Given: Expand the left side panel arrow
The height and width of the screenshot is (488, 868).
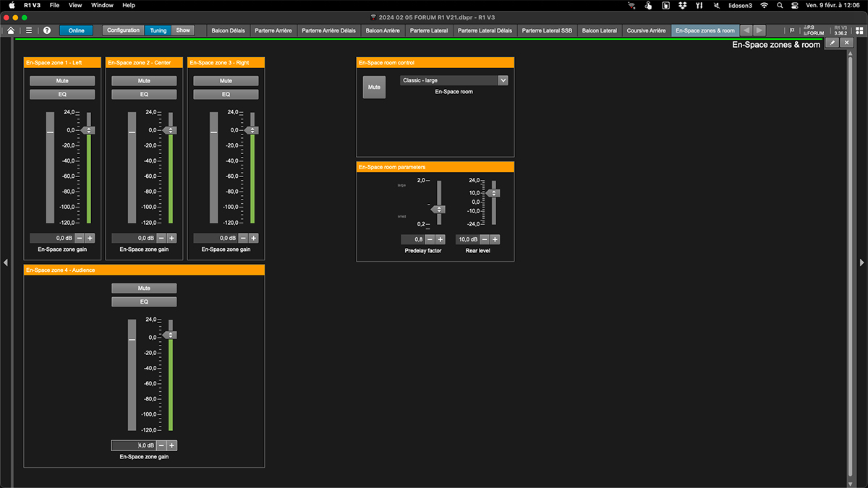Looking at the screenshot, I should coord(6,262).
